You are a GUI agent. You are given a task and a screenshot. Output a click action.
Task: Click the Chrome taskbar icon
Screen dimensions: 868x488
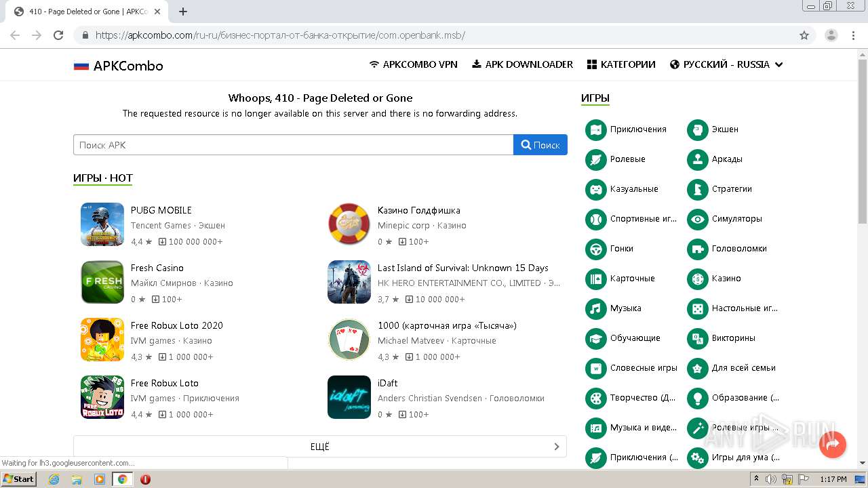[122, 479]
